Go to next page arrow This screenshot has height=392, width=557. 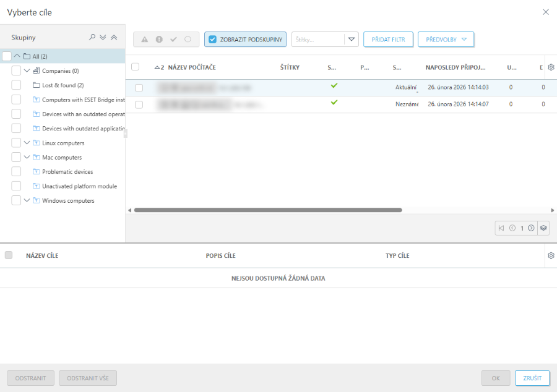pos(531,228)
